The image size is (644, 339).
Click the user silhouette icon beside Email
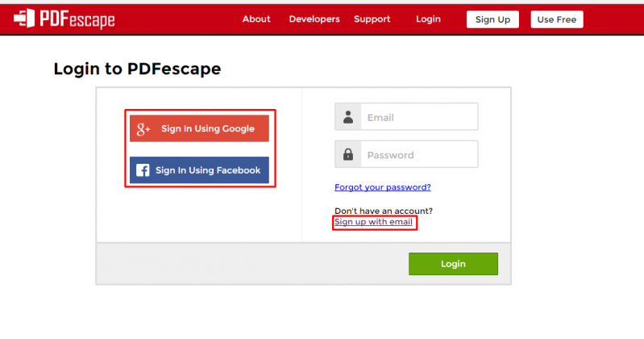[348, 117]
